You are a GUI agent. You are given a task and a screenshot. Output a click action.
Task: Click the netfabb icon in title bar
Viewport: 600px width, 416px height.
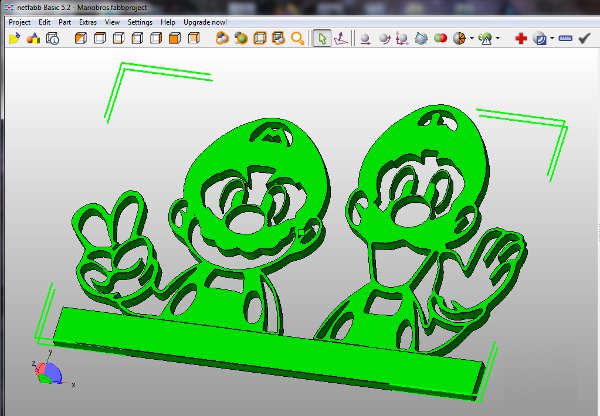tap(9, 7)
